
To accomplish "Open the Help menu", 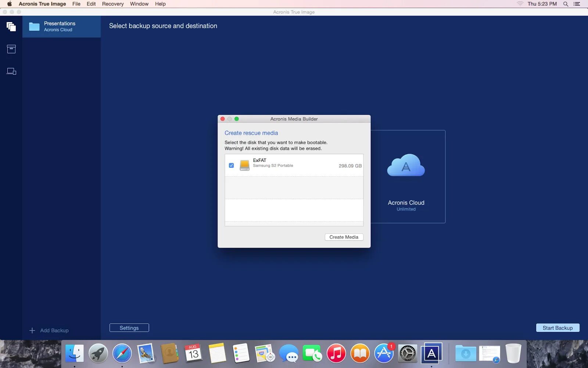I will [160, 4].
